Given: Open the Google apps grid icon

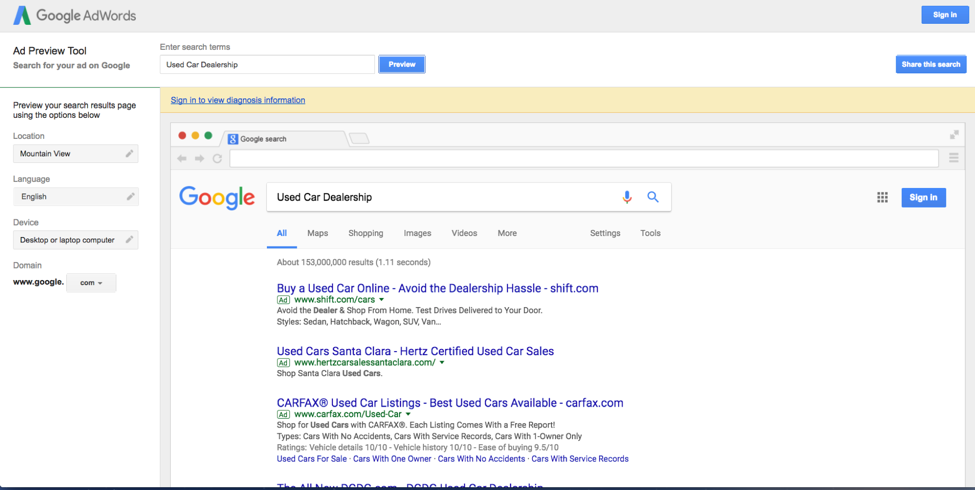Looking at the screenshot, I should pyautogui.click(x=882, y=198).
